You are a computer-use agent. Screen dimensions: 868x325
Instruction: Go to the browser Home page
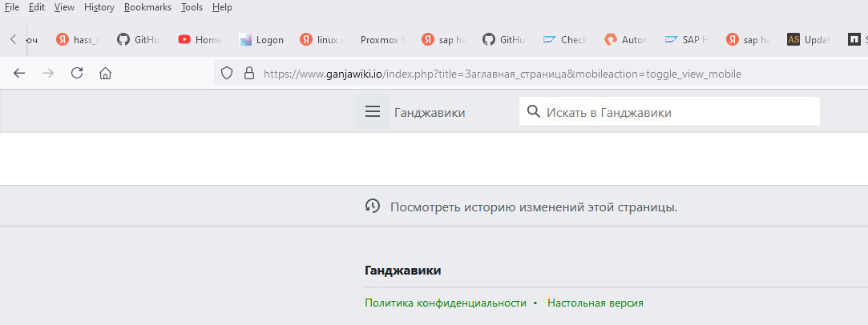click(105, 73)
